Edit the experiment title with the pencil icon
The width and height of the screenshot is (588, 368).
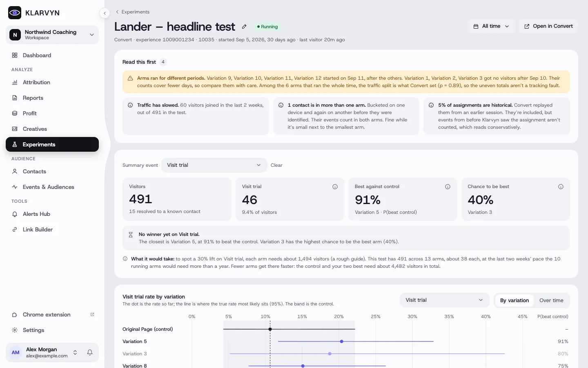244,27
